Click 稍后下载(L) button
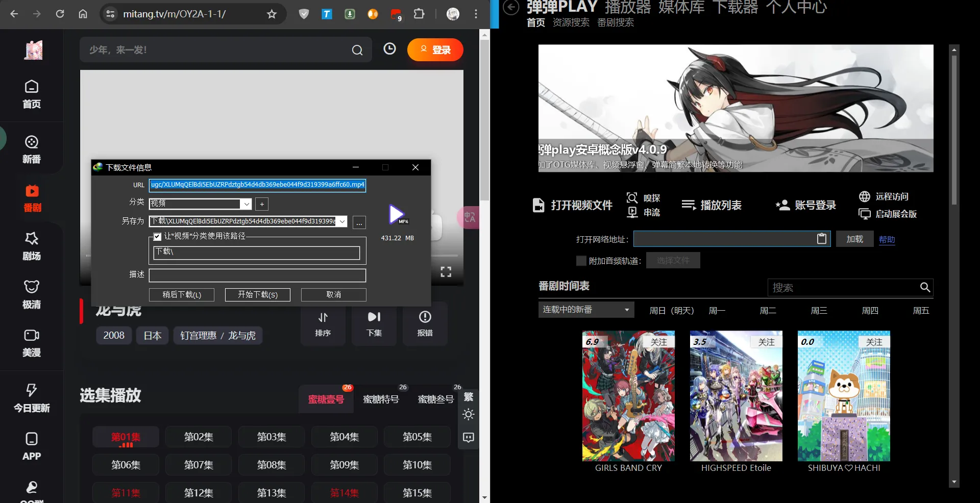The width and height of the screenshot is (980, 503). (182, 294)
